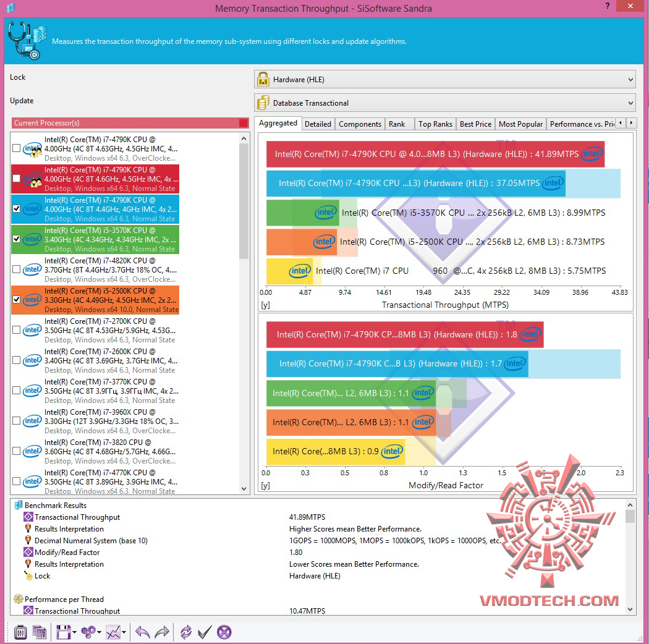The width and height of the screenshot is (649, 644).
Task: Click Intel logo beside i7-4820K processor
Action: (32, 269)
